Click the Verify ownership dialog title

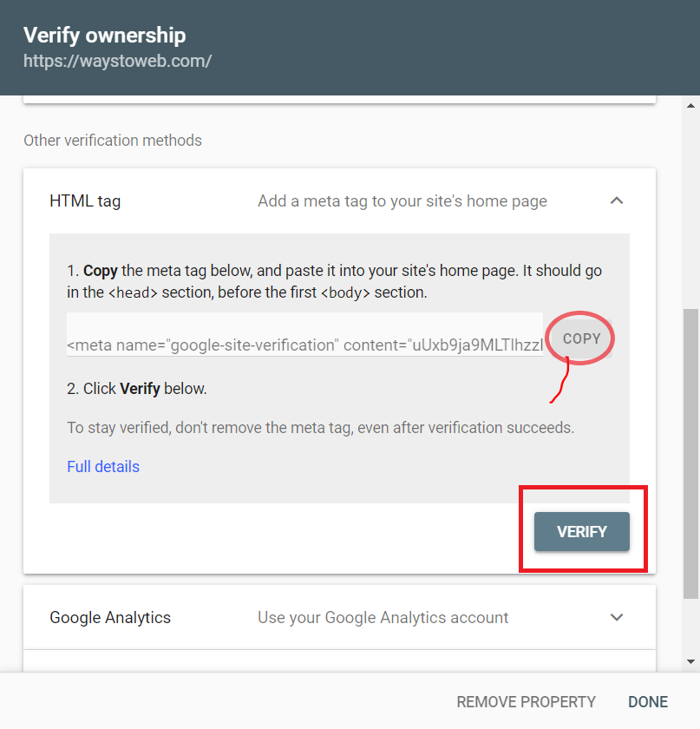(x=105, y=36)
